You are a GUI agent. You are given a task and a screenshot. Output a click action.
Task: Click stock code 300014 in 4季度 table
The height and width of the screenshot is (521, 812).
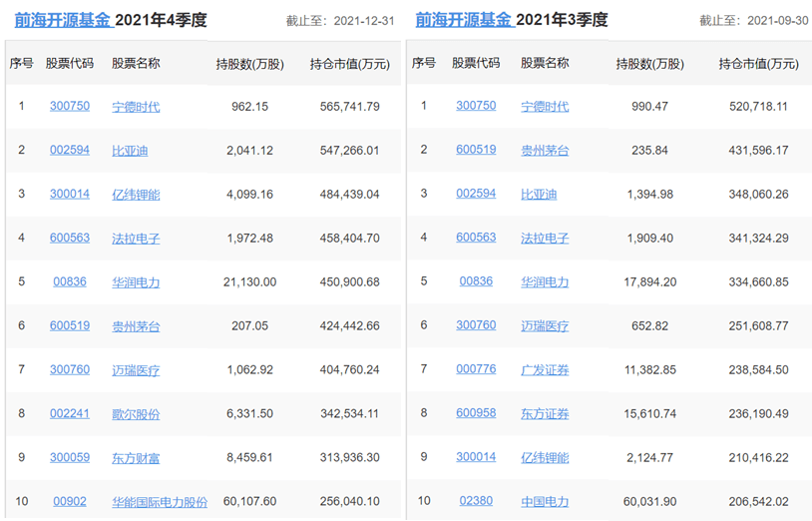point(70,195)
